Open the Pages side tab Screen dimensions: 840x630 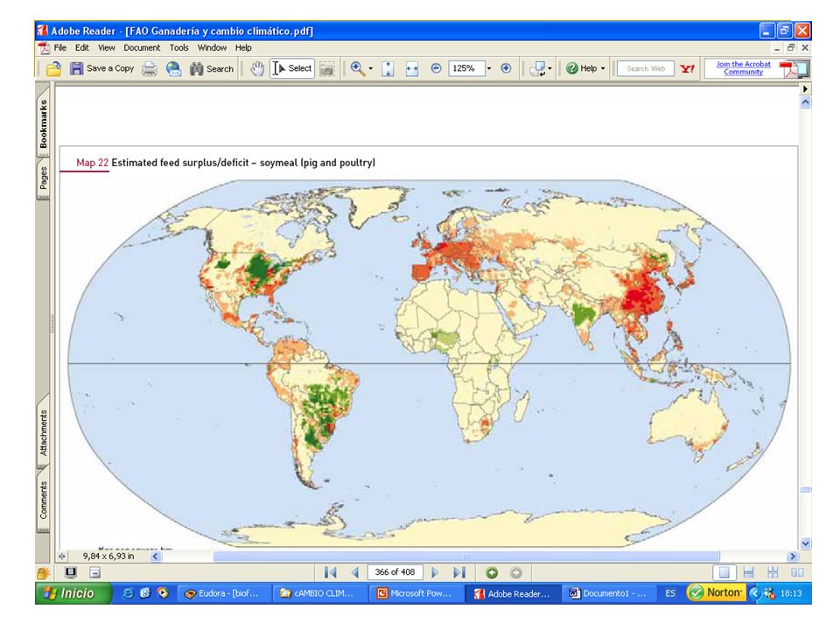coord(44,178)
